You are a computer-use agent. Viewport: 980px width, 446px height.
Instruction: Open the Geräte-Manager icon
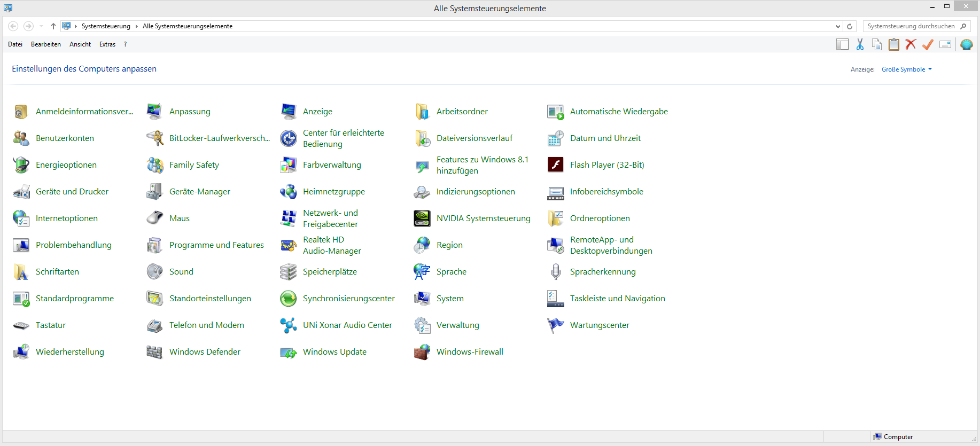(x=154, y=192)
